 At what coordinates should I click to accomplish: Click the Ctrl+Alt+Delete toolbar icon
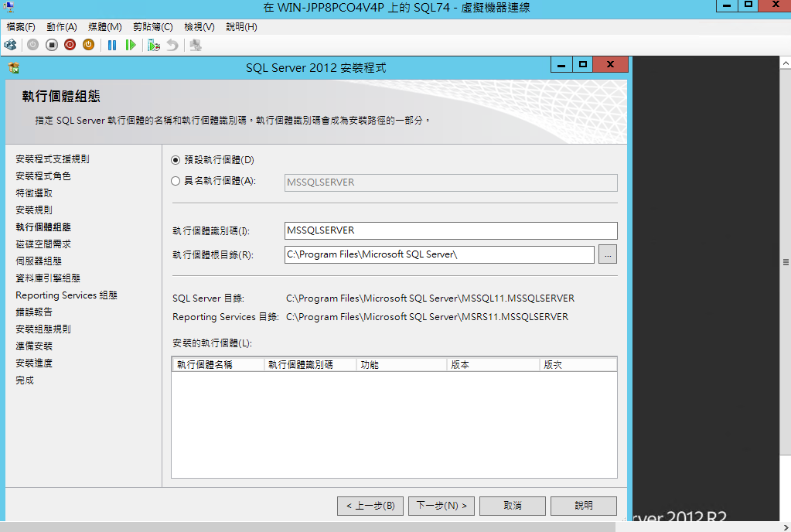click(10, 45)
